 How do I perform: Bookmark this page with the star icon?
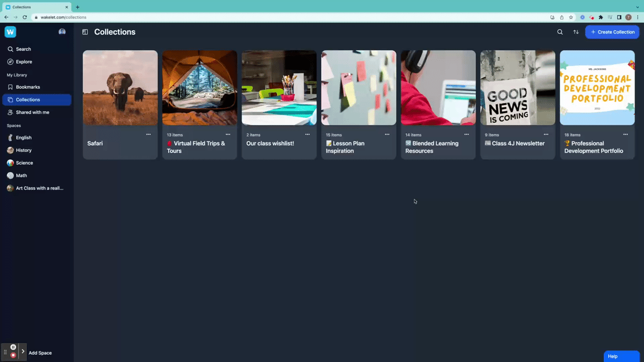(571, 17)
